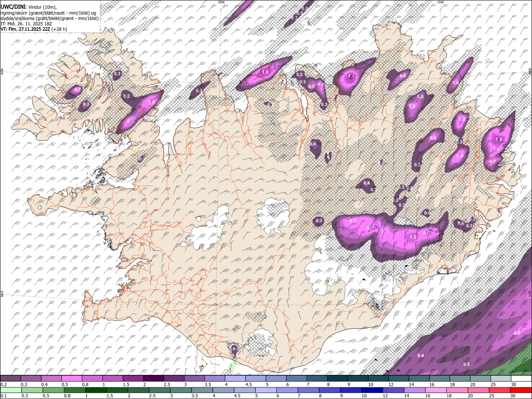Image resolution: width=532 pixels, height=399 pixels.
Task: Click the darkest green 1–1.5 rain scale swatch
Action: [96, 390]
